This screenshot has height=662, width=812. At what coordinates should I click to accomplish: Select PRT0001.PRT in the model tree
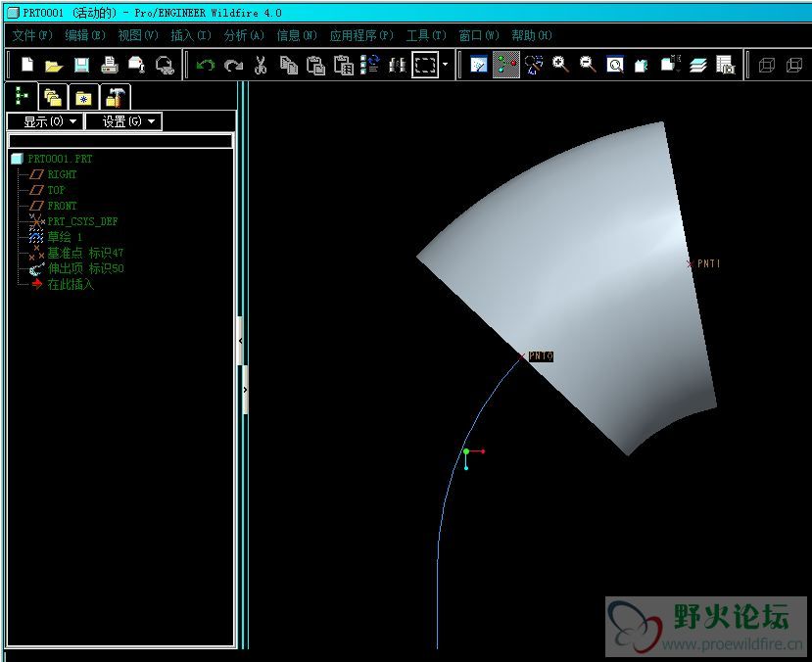tap(60, 159)
